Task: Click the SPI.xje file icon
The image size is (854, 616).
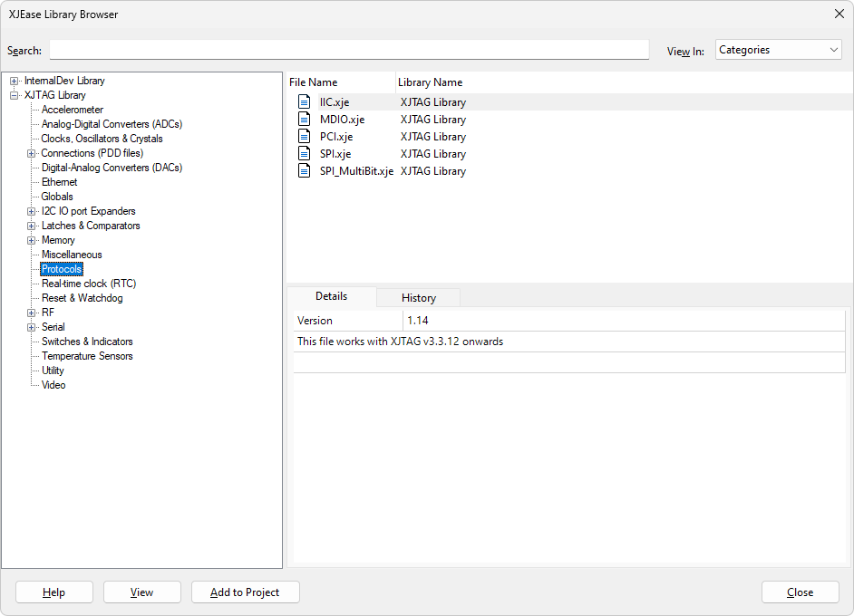Action: pyautogui.click(x=305, y=154)
